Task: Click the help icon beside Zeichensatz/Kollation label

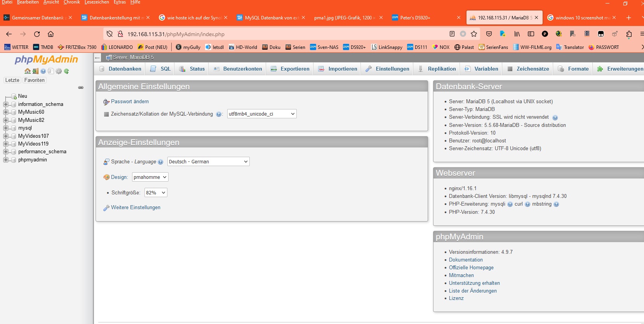Action: [x=219, y=114]
